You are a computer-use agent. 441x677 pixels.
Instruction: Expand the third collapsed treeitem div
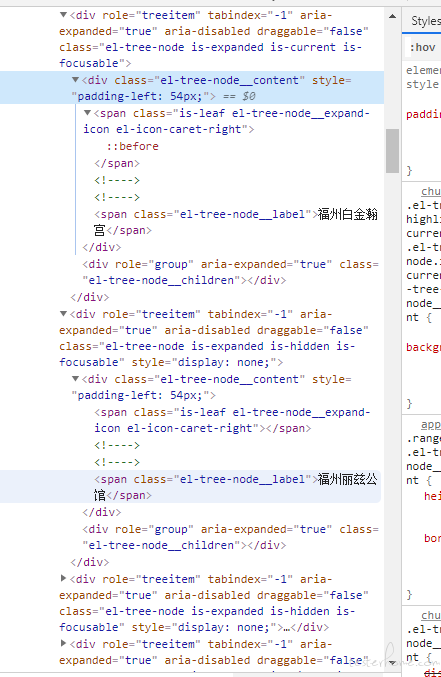tap(63, 578)
